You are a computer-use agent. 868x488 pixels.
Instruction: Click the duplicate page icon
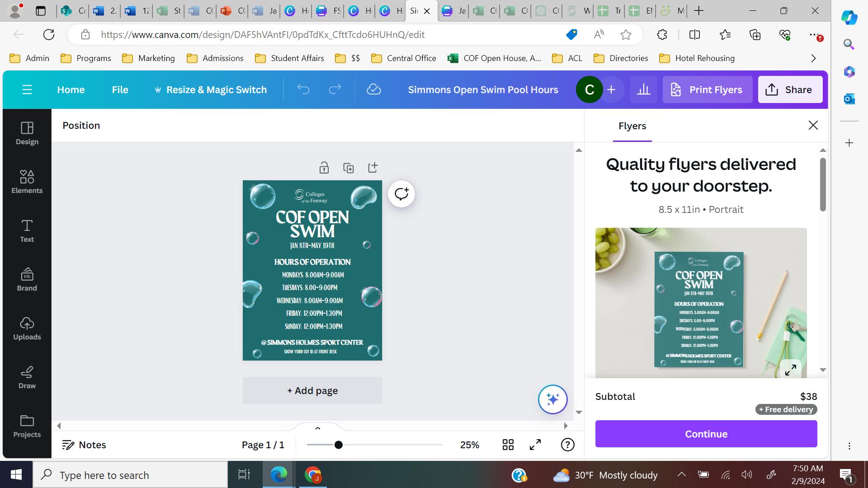click(348, 168)
